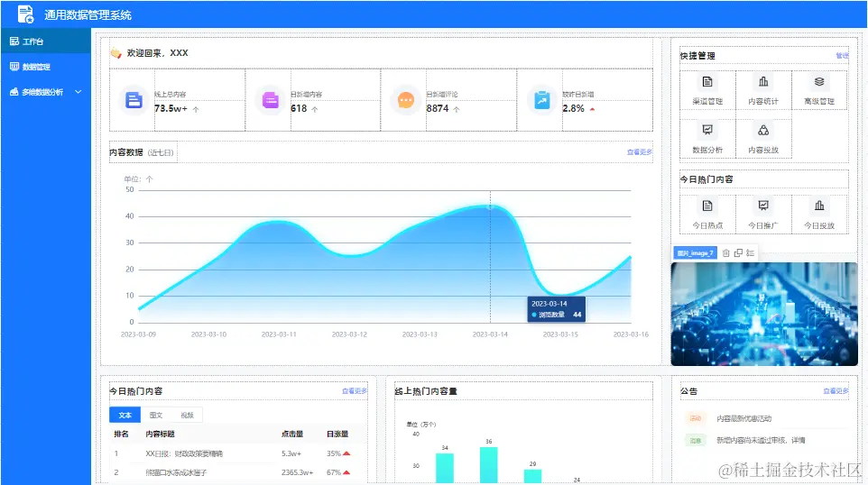Click the purple icon for 日新增内容

pyautogui.click(x=270, y=100)
